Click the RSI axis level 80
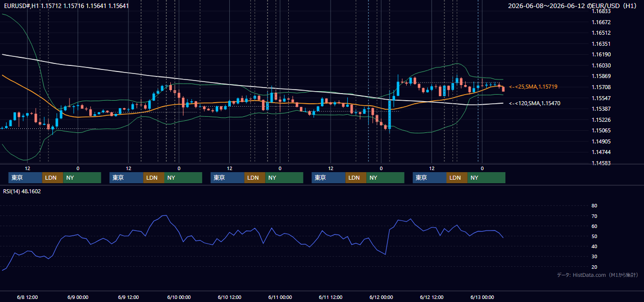This screenshot has height=302, width=644. point(594,206)
